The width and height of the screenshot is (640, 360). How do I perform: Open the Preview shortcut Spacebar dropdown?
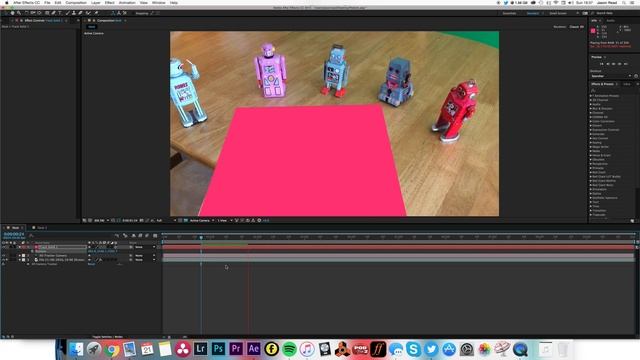611,76
